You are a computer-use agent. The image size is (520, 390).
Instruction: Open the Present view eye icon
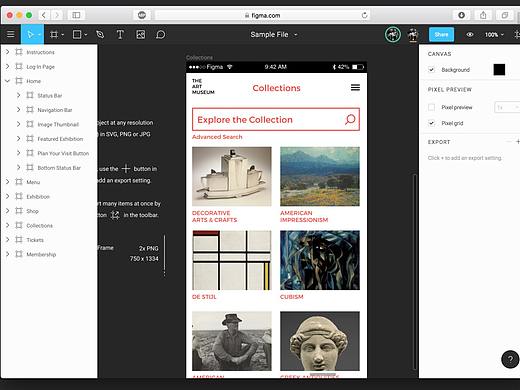[x=470, y=34]
